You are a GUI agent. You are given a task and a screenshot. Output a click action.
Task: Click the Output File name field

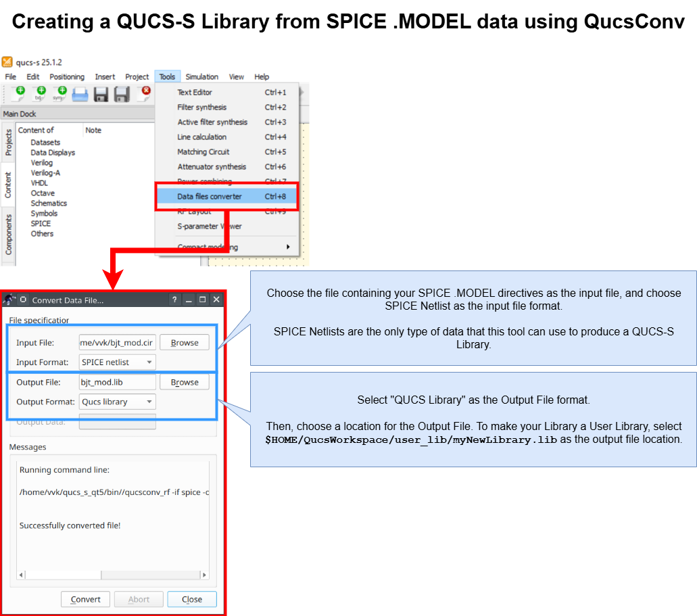pyautogui.click(x=118, y=382)
